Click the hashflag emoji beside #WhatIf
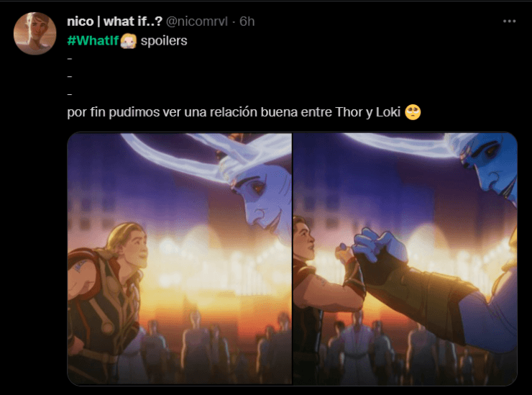The width and height of the screenshot is (532, 395). (129, 41)
